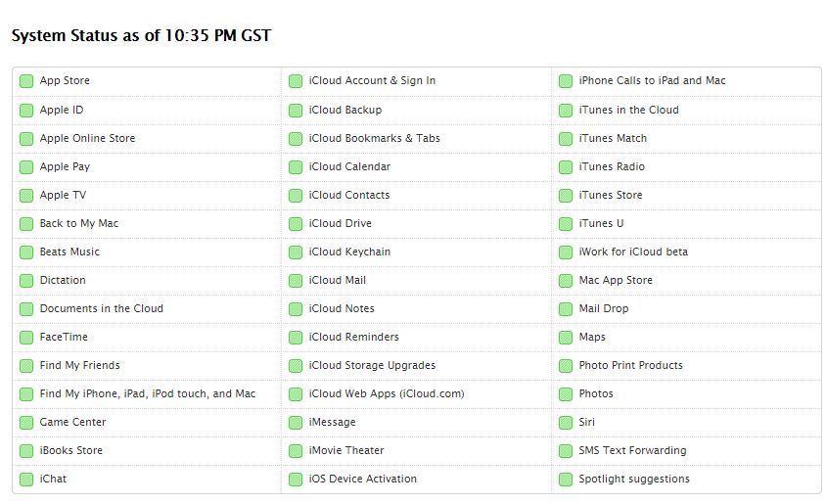The image size is (827, 504).
Task: Select the status icon next to iCloud Drive
Action: 296,224
